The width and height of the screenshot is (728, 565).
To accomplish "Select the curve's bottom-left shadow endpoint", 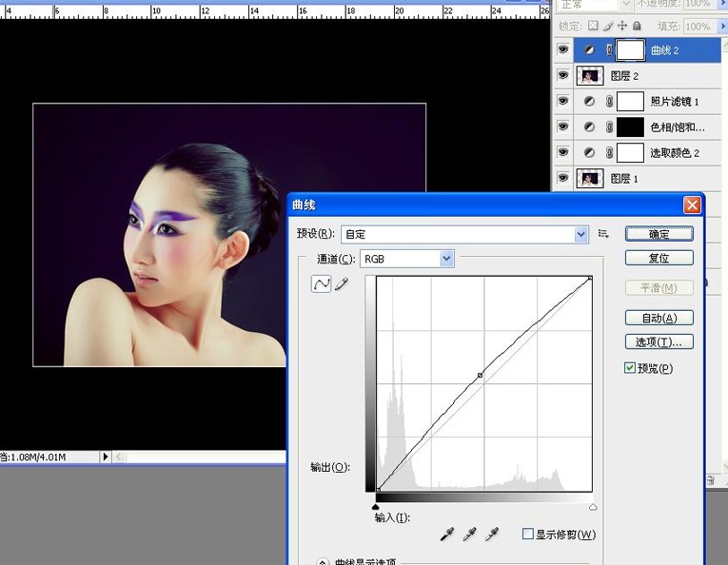I will point(379,490).
